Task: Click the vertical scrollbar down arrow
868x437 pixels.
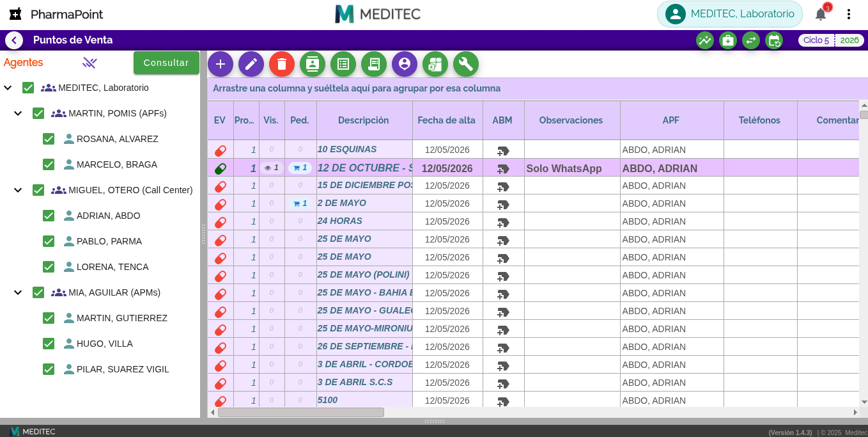Action: (864, 402)
